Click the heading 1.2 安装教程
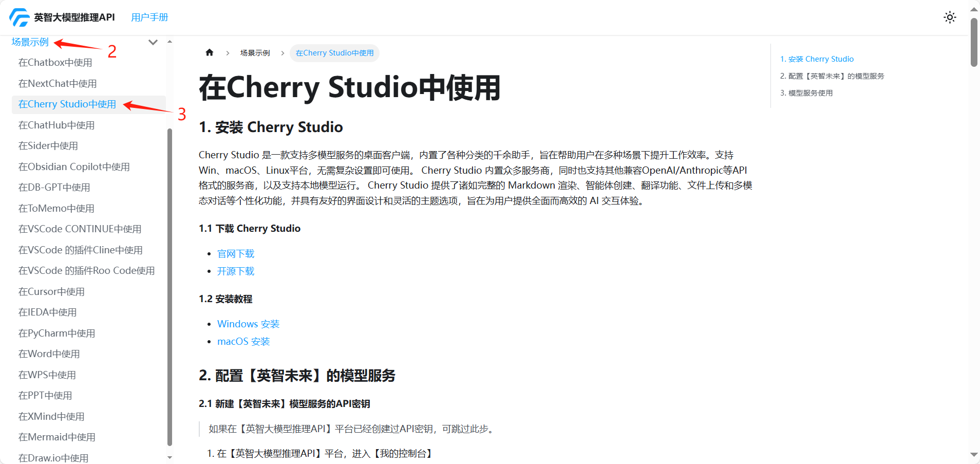Image resolution: width=980 pixels, height=464 pixels. [225, 299]
